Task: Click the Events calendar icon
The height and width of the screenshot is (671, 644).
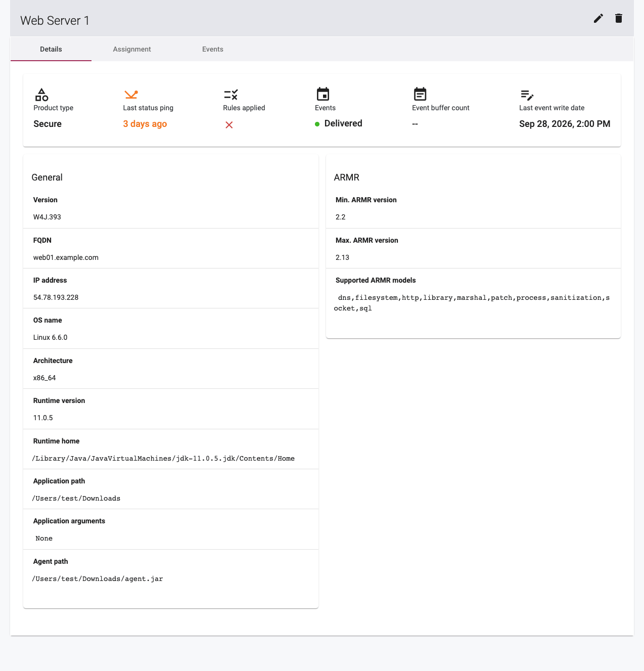Action: click(323, 94)
